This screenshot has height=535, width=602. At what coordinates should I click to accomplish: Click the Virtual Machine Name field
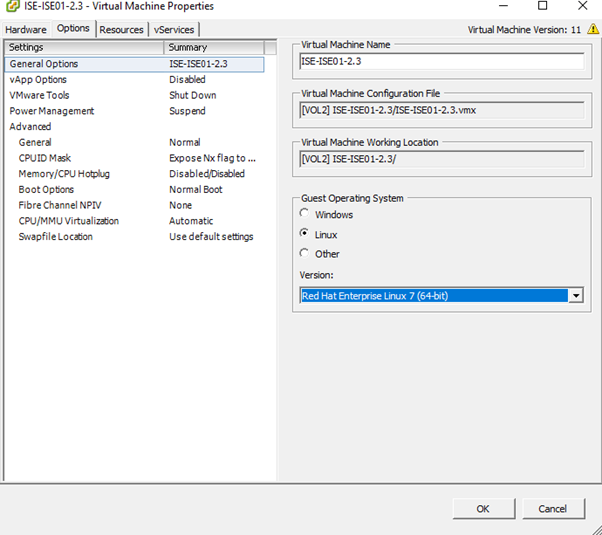[x=442, y=61]
